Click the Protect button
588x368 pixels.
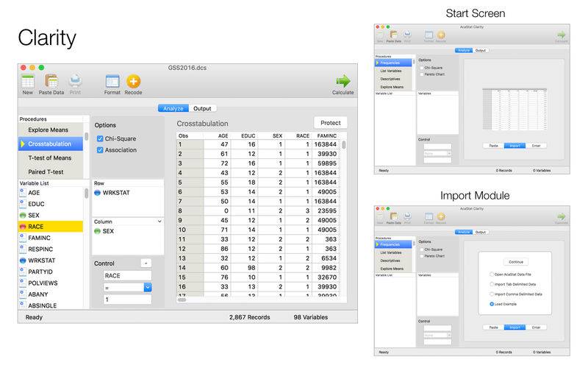[330, 123]
